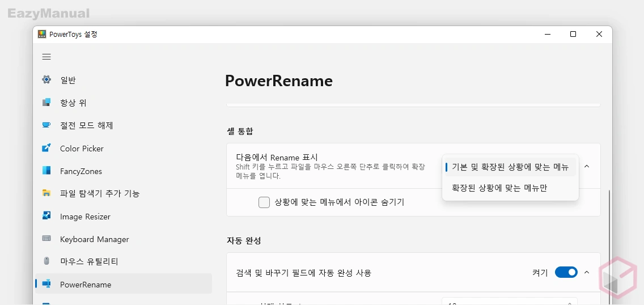This screenshot has width=644, height=305.
Task: Select Color Picker in sidebar
Action: pyautogui.click(x=124, y=148)
